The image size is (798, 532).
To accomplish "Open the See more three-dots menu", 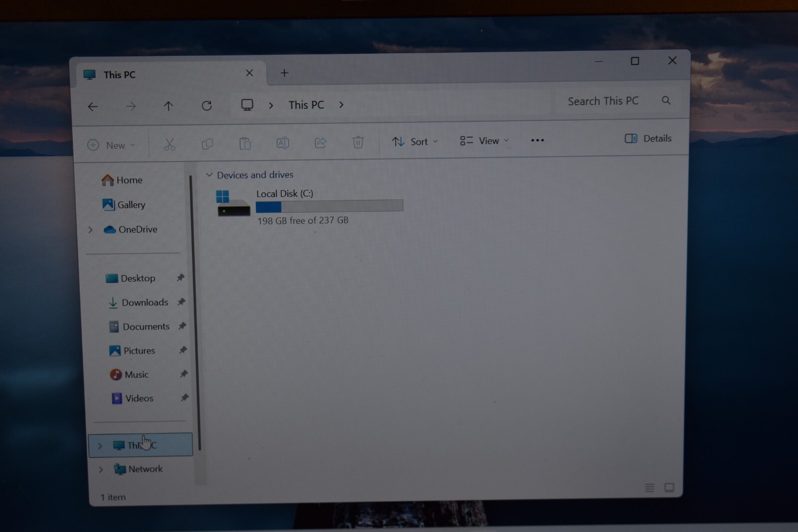I will (538, 140).
